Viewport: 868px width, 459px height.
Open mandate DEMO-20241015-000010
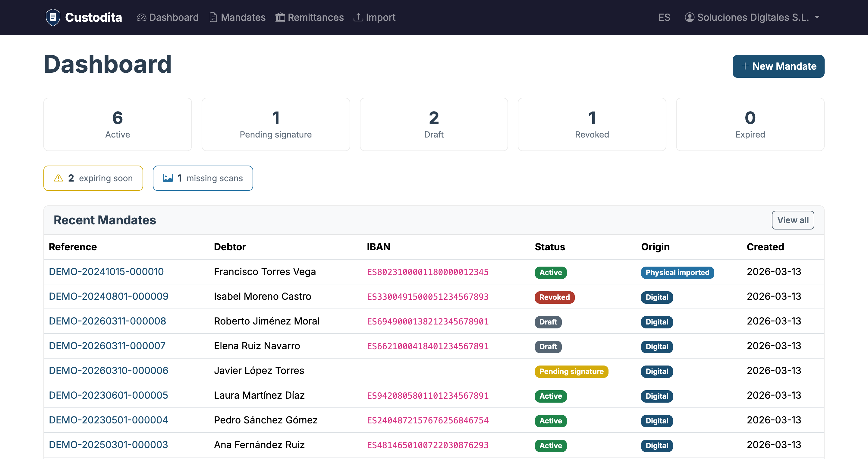(x=106, y=271)
